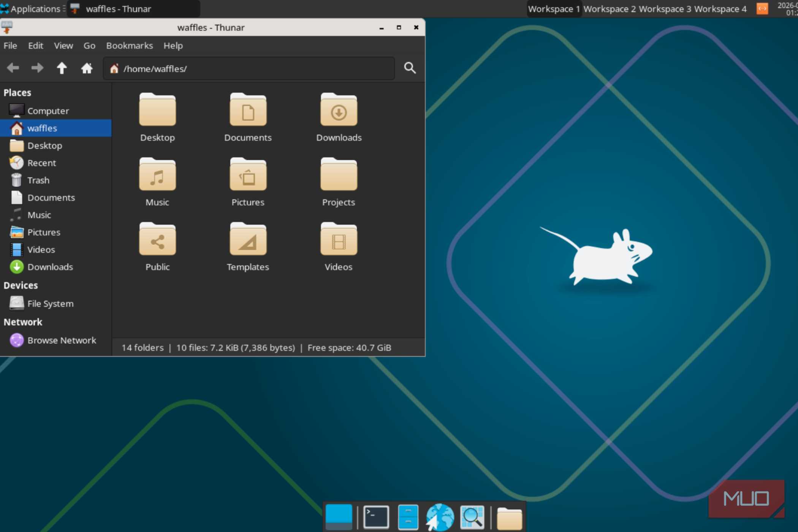The width and height of the screenshot is (798, 532).
Task: Show Recent files from the sidebar
Action: coord(56,163)
